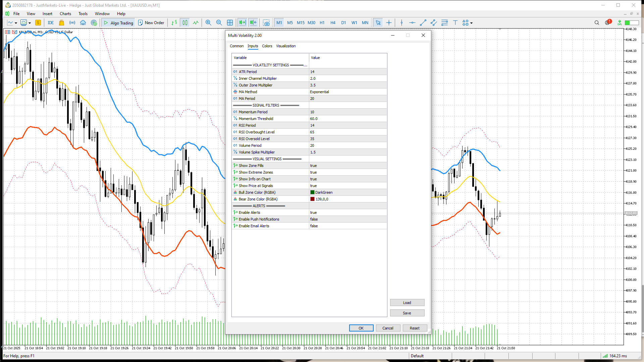Open the chart type dropdown arrow
The height and width of the screenshot is (362, 644).
[x=15, y=23]
